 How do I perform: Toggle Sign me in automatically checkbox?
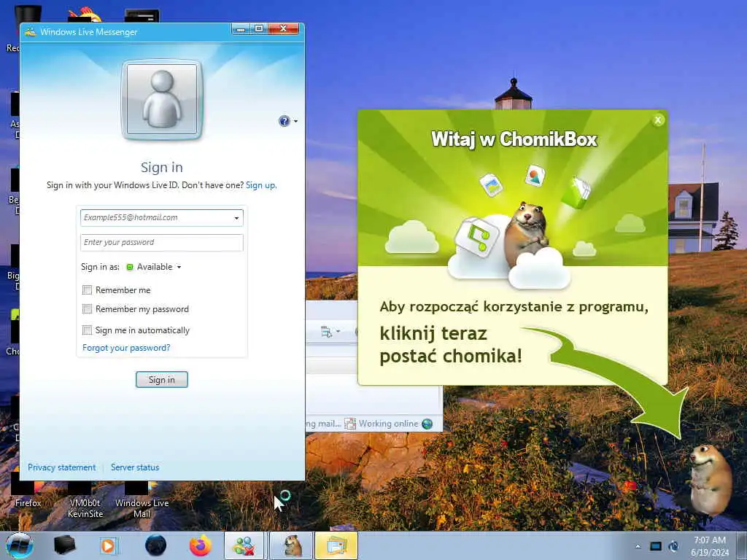[88, 330]
